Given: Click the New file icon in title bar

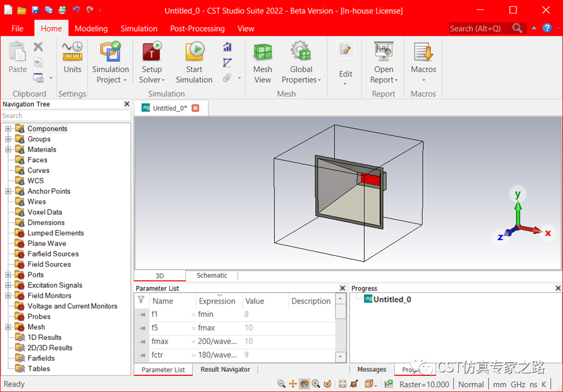Looking at the screenshot, I should click(x=8, y=10).
